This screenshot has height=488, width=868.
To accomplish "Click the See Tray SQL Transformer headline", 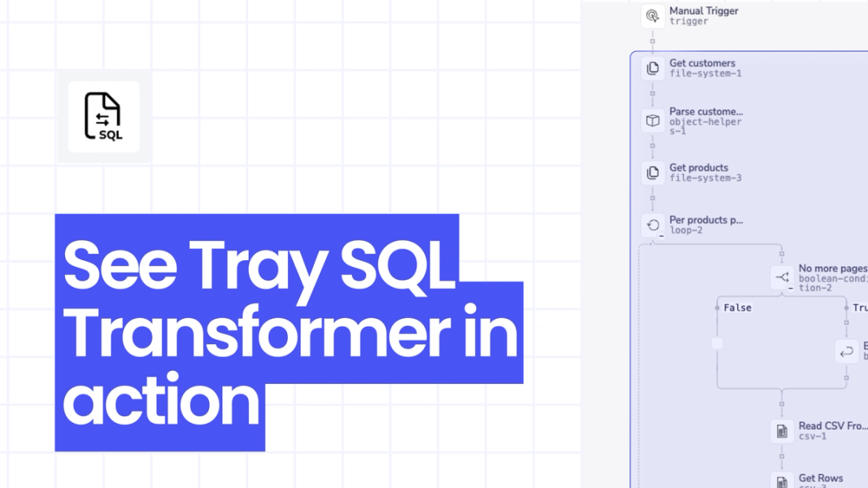I will pyautogui.click(x=289, y=333).
